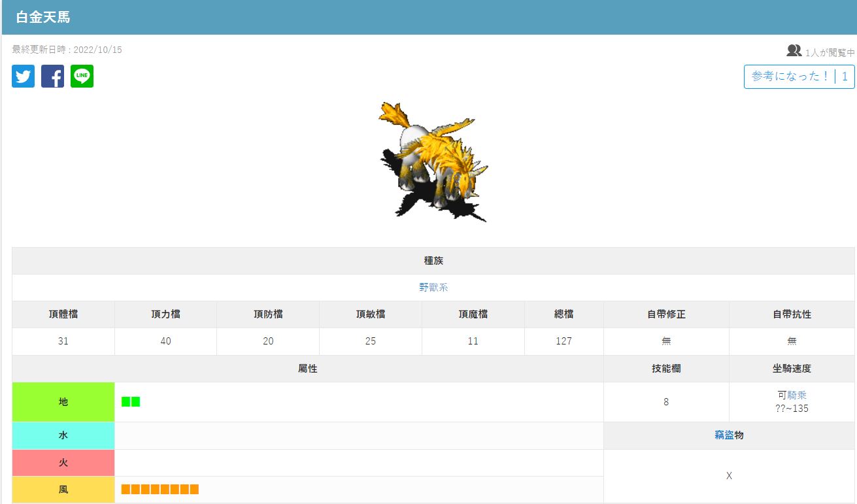Click the 坐騎速度 header
This screenshot has width=857, height=504.
coord(792,369)
